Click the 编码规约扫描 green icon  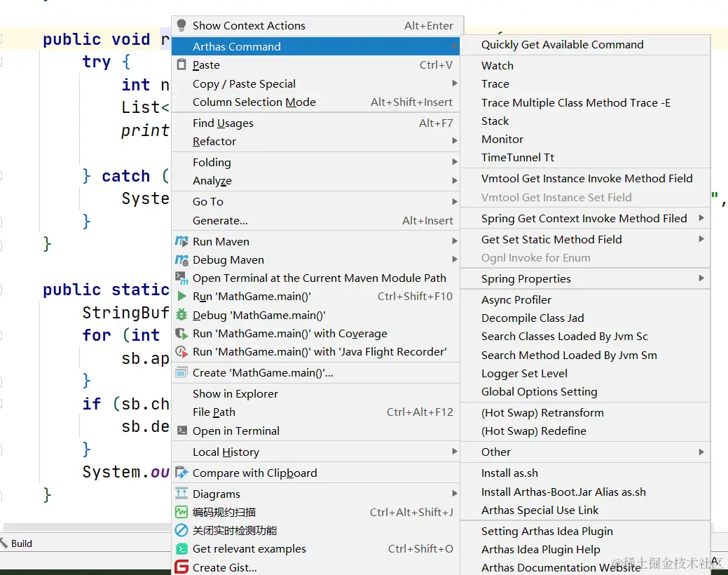pos(181,512)
